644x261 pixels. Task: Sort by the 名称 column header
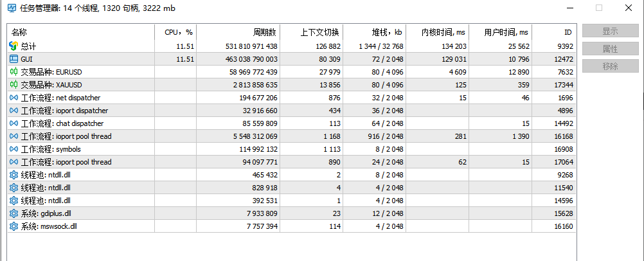(x=80, y=32)
